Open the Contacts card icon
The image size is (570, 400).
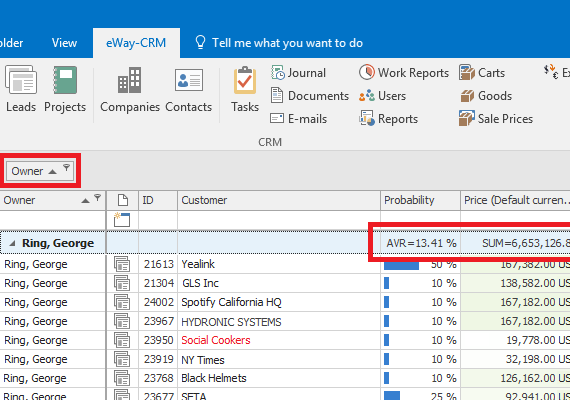point(189,80)
